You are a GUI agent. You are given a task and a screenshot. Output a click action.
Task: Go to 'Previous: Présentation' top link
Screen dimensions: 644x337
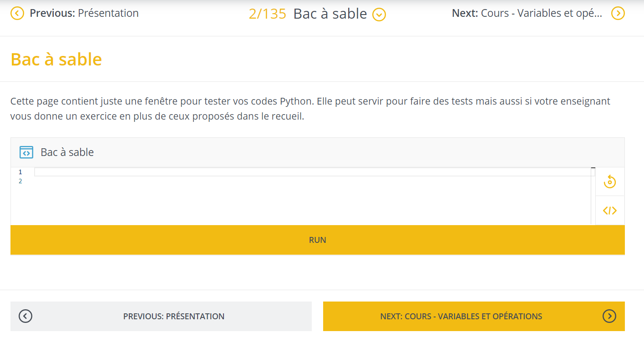click(x=84, y=13)
